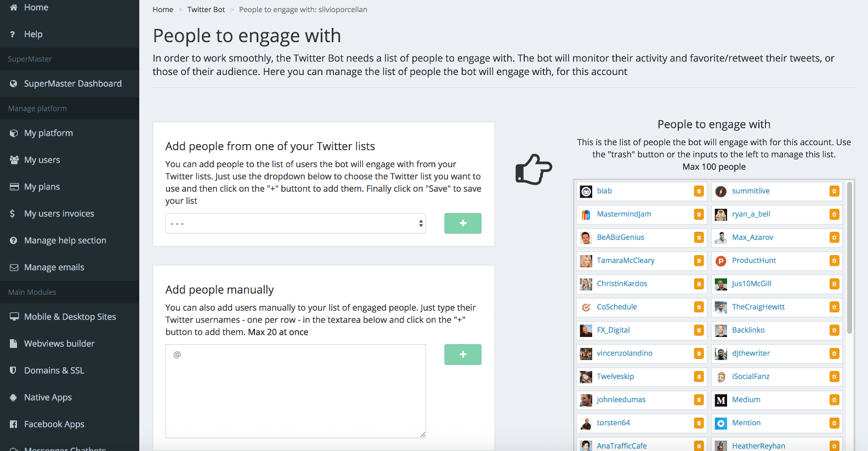
Task: Click the ProductHunt logo avatar
Action: [721, 261]
